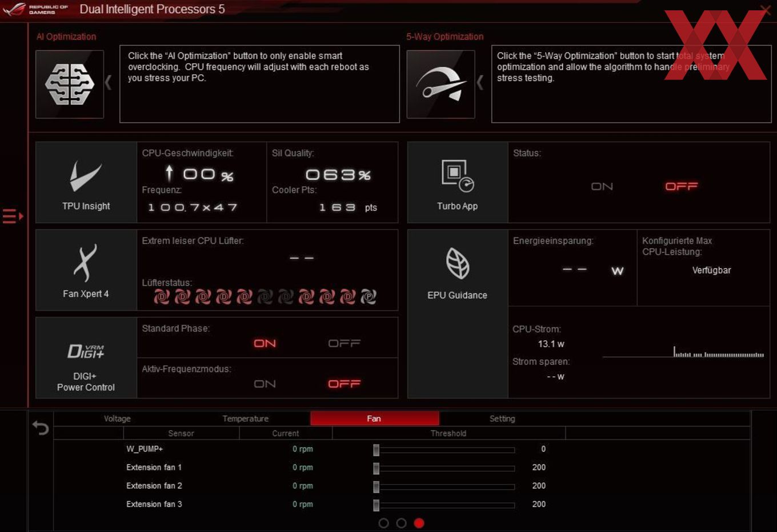Switch to the Voltage tab
This screenshot has width=777, height=532.
[x=117, y=418]
